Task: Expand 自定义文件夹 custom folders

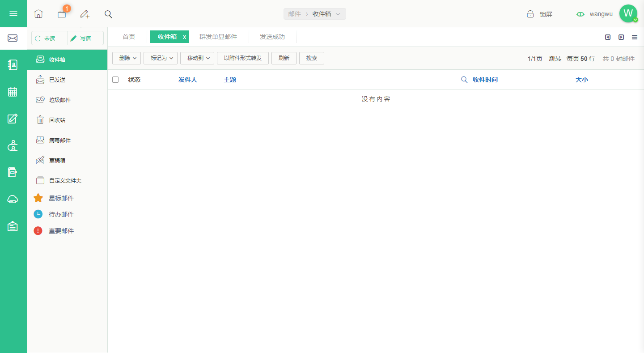Action: pyautogui.click(x=67, y=180)
